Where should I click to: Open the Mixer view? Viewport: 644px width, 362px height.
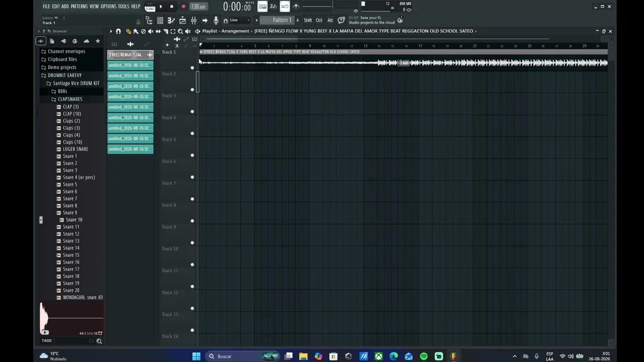pyautogui.click(x=194, y=20)
